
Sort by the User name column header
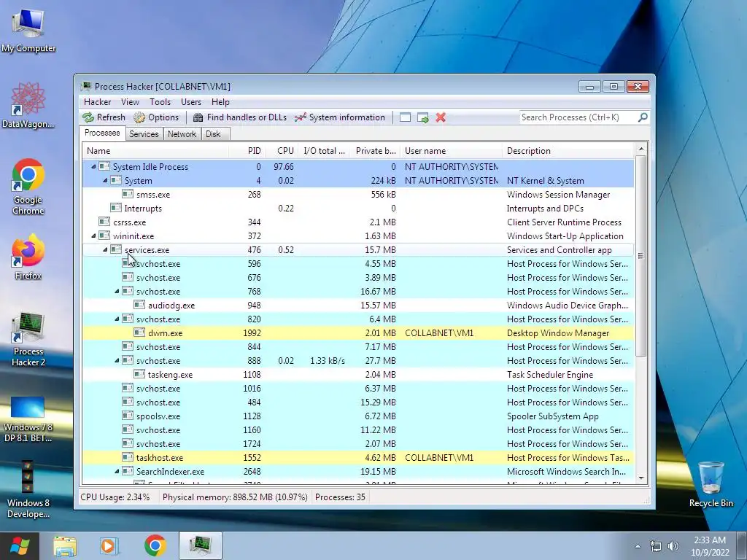[x=451, y=151]
